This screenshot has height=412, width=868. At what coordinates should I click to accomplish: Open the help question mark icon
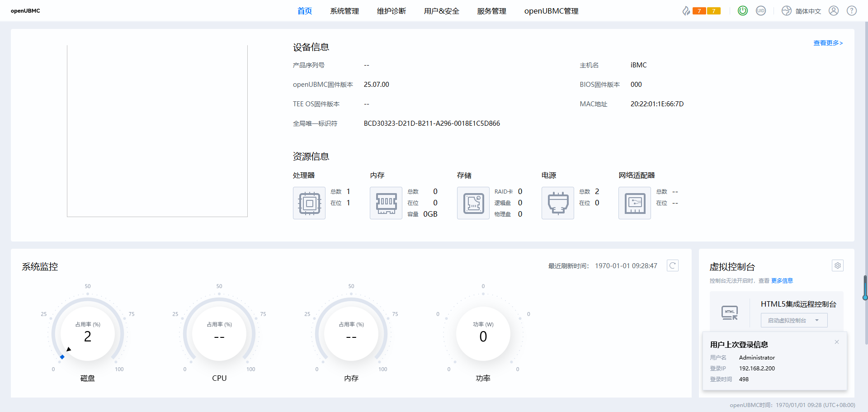point(852,11)
